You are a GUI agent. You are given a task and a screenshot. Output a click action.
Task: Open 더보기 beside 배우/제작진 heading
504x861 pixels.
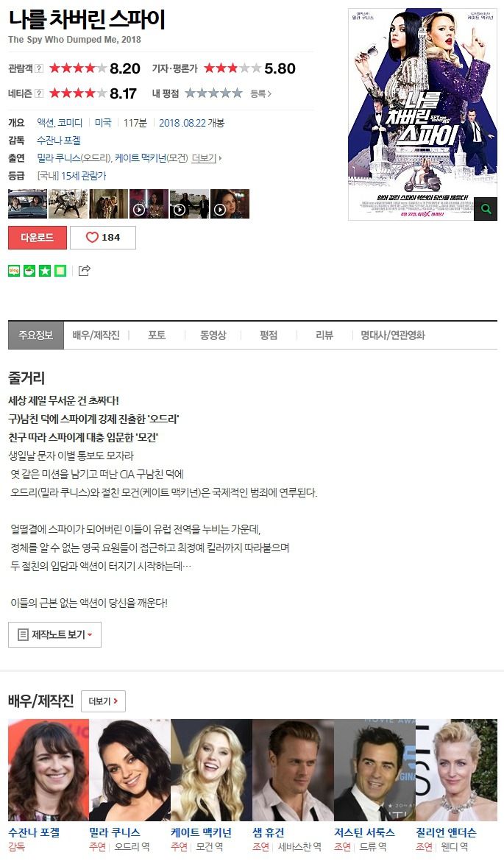tap(103, 701)
